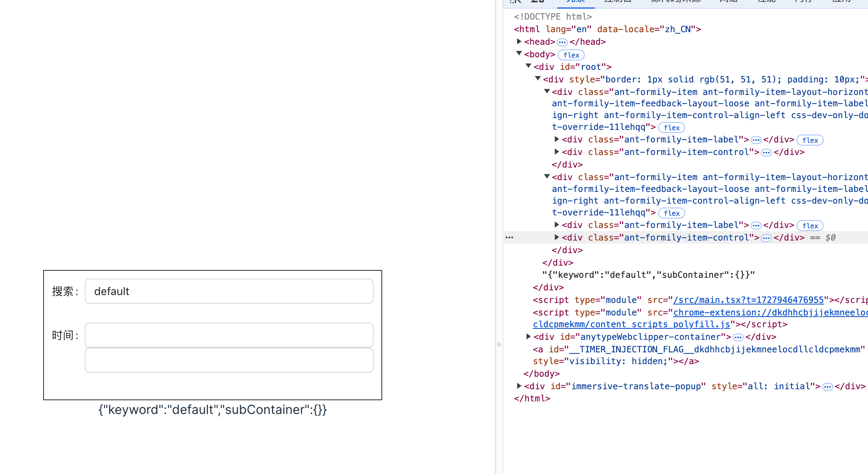Expand first ant-formily-item-control div

[556, 152]
